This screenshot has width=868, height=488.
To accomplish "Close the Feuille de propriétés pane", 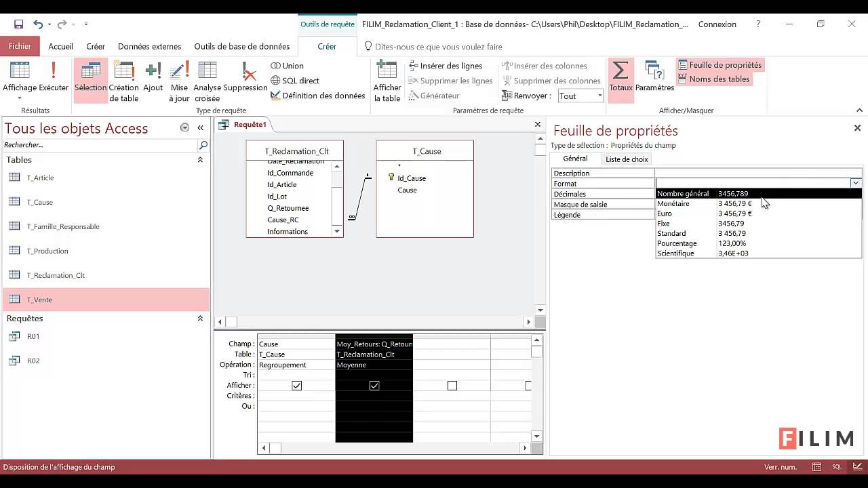I will pyautogui.click(x=857, y=127).
